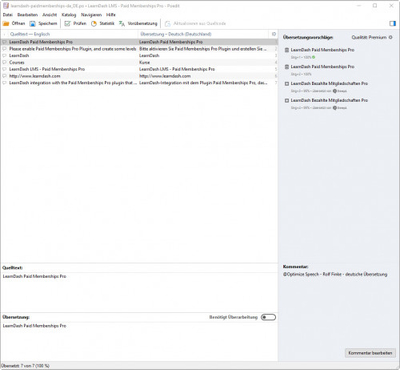Click translation memory icon of Strg+1 suggestion
The height and width of the screenshot is (370, 400).
point(287,50)
